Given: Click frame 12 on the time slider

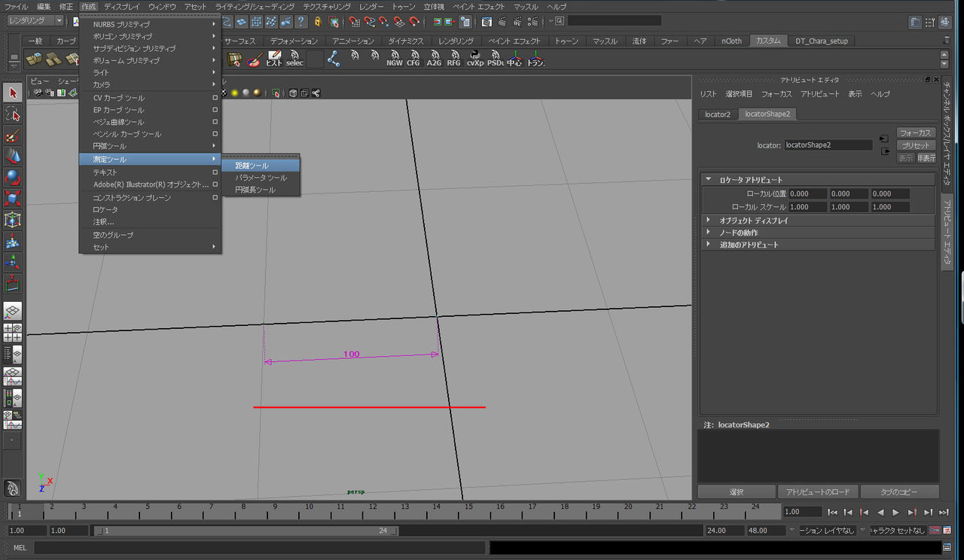Looking at the screenshot, I should (371, 511).
